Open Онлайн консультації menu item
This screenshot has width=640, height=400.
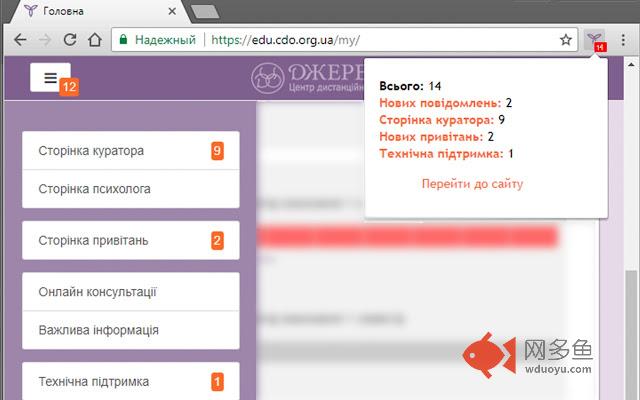click(131, 292)
